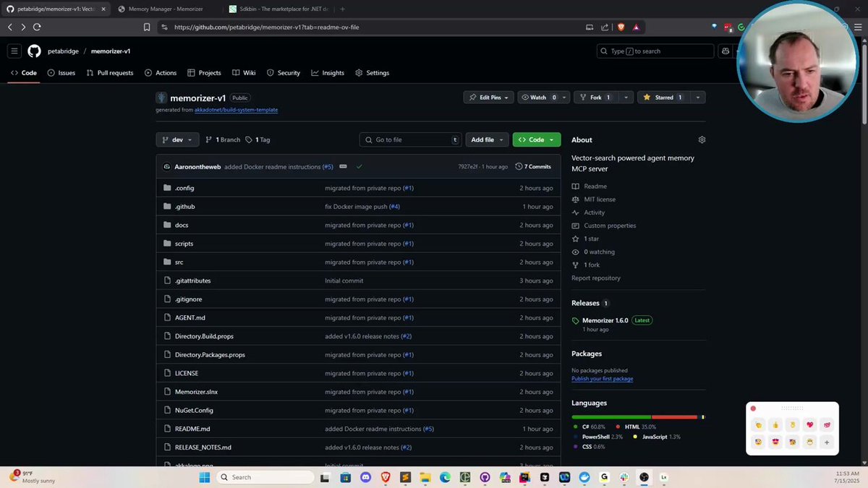Image resolution: width=868 pixels, height=488 pixels.
Task: Open the new tab plus button
Action: coord(342,9)
